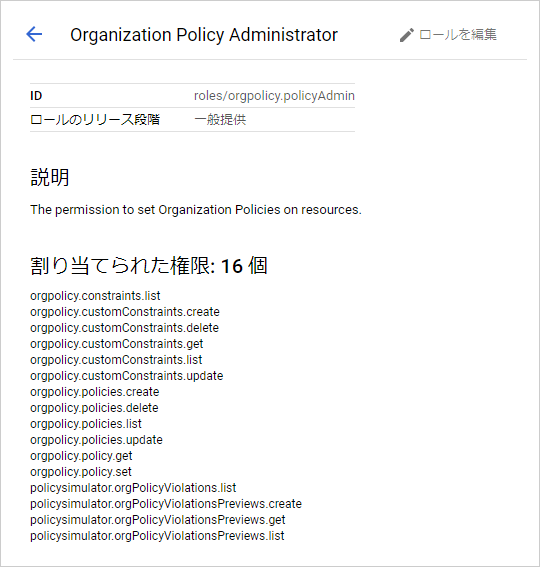Click the ロールを編集 button label
This screenshot has height=567, width=540.
click(x=458, y=35)
